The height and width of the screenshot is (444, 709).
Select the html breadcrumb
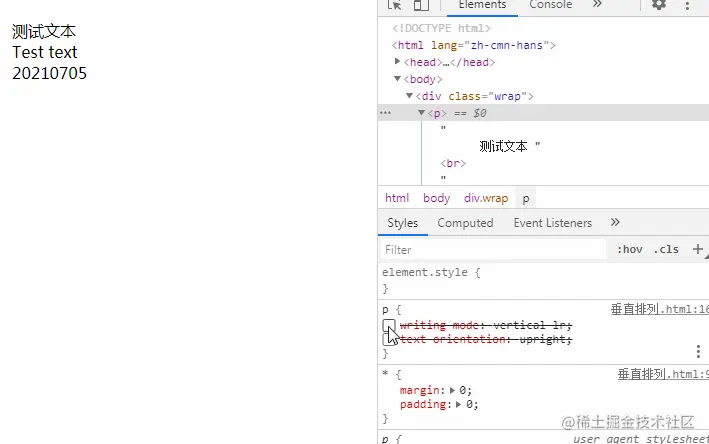(x=397, y=198)
